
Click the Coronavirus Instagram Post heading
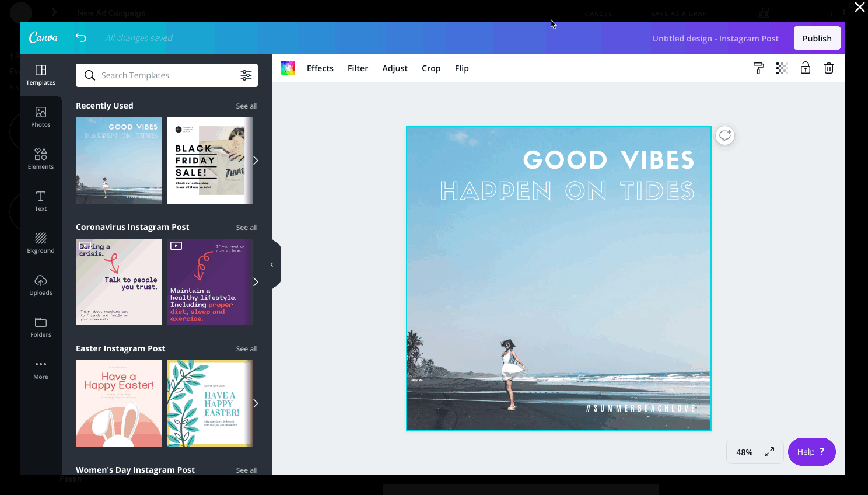click(132, 227)
